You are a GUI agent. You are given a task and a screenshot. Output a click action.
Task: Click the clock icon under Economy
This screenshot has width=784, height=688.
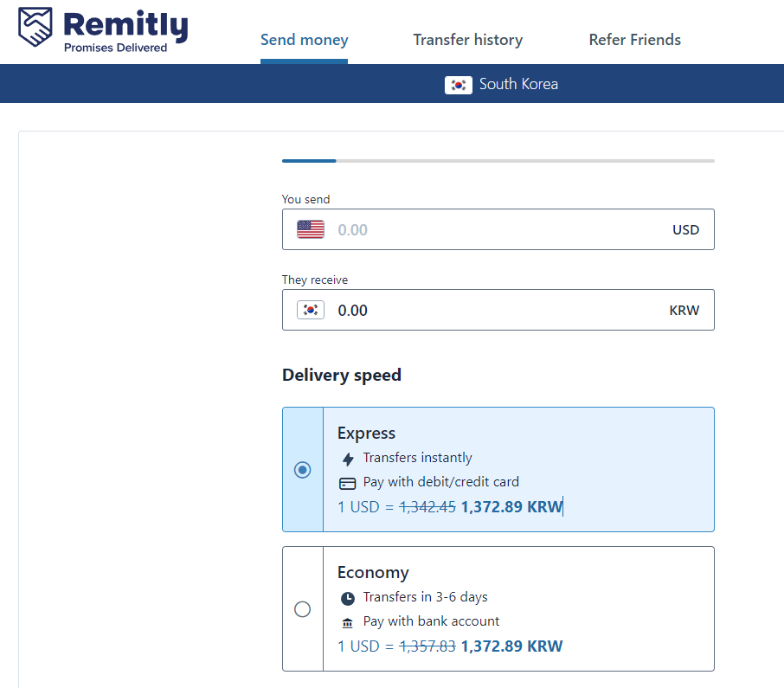coord(348,598)
